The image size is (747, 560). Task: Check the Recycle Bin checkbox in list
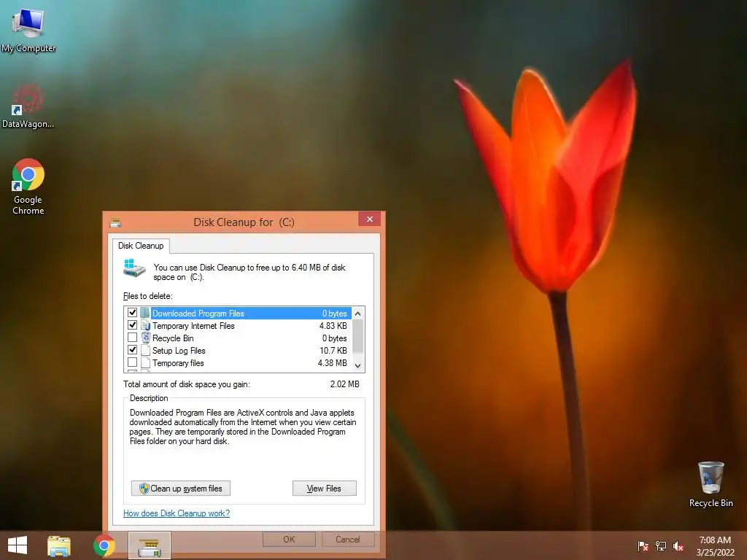[x=133, y=337]
